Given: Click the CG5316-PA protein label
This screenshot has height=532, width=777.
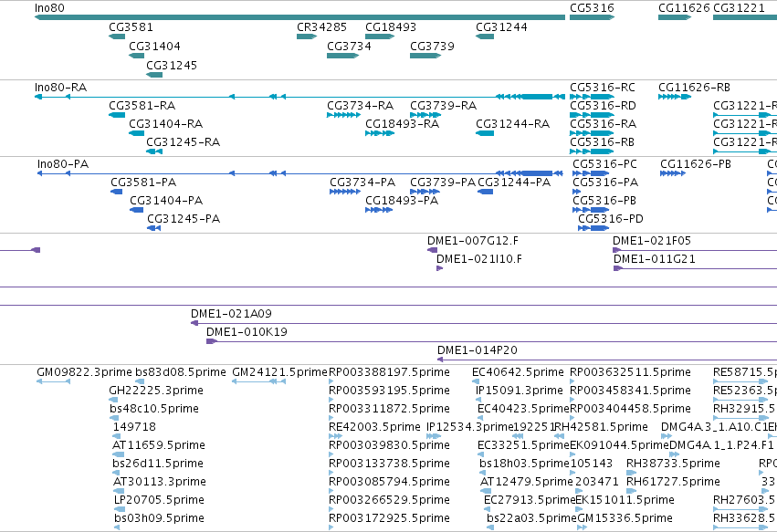Looking at the screenshot, I should [605, 183].
